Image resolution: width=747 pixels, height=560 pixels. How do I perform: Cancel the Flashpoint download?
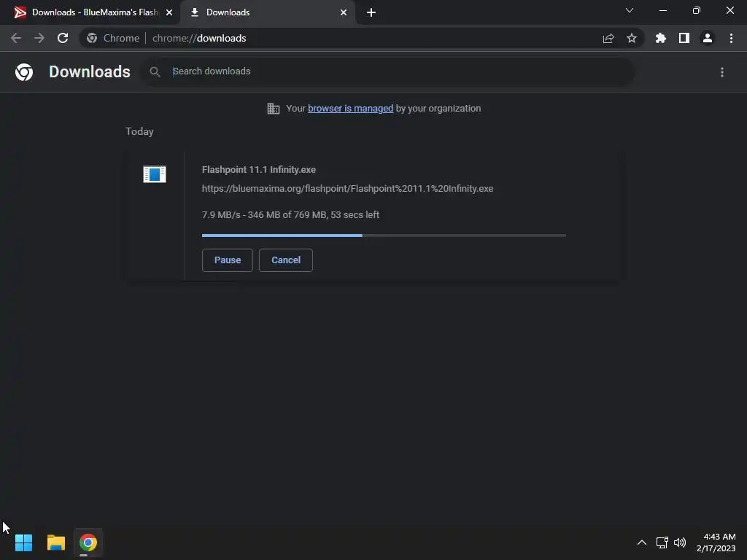(286, 260)
